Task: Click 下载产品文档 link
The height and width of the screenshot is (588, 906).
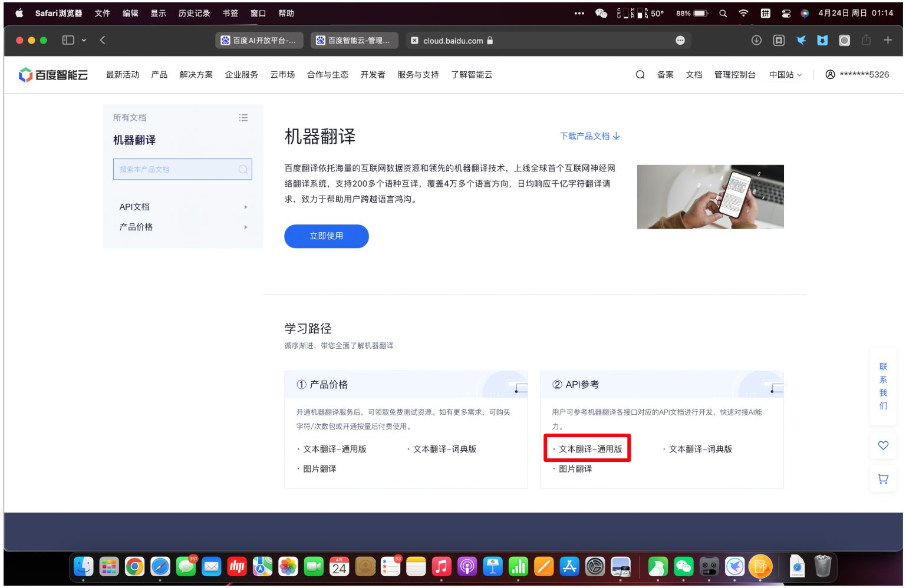Action: (x=589, y=136)
